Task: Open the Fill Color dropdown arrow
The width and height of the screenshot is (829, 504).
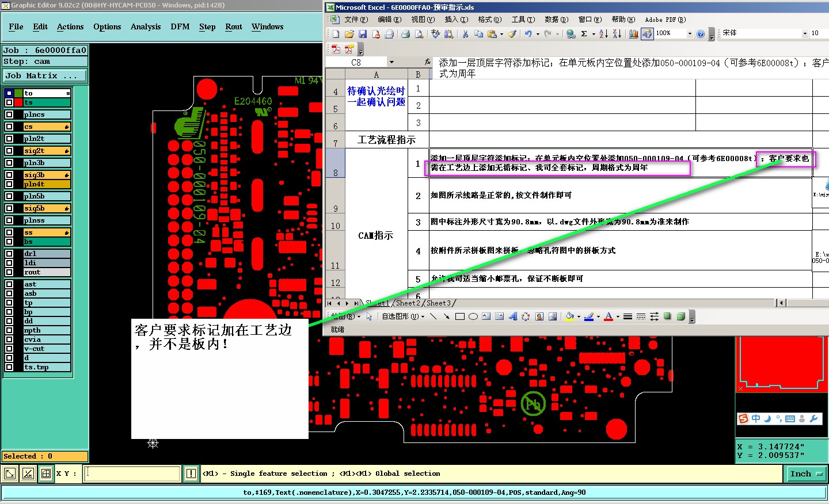Action: coord(579,316)
